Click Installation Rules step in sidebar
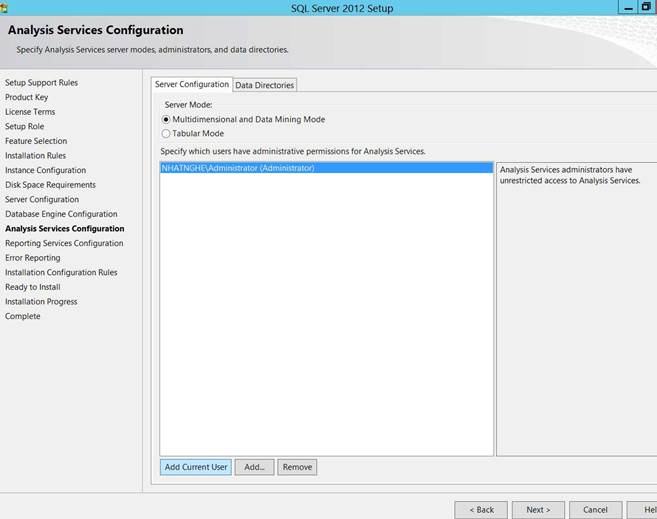Viewport: 657px width, 519px height. (x=36, y=155)
